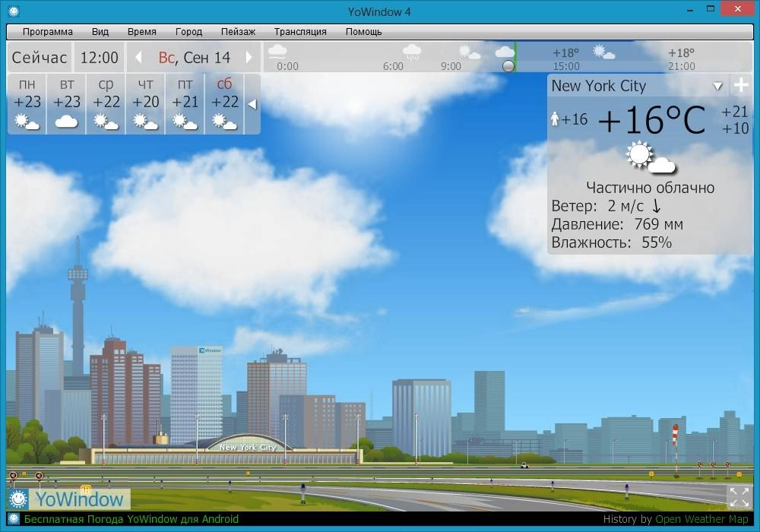Click the tall TV tower in landscape
This screenshot has width=760, height=532.
pyautogui.click(x=78, y=306)
